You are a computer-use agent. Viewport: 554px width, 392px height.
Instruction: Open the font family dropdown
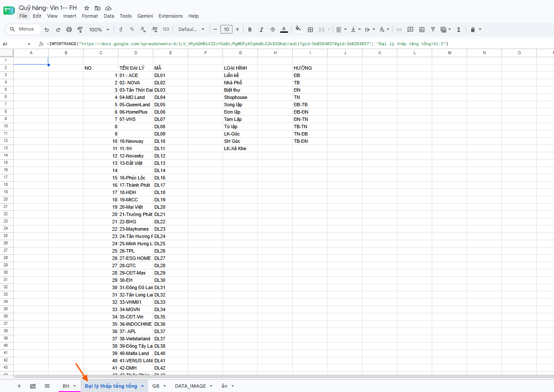pyautogui.click(x=192, y=29)
